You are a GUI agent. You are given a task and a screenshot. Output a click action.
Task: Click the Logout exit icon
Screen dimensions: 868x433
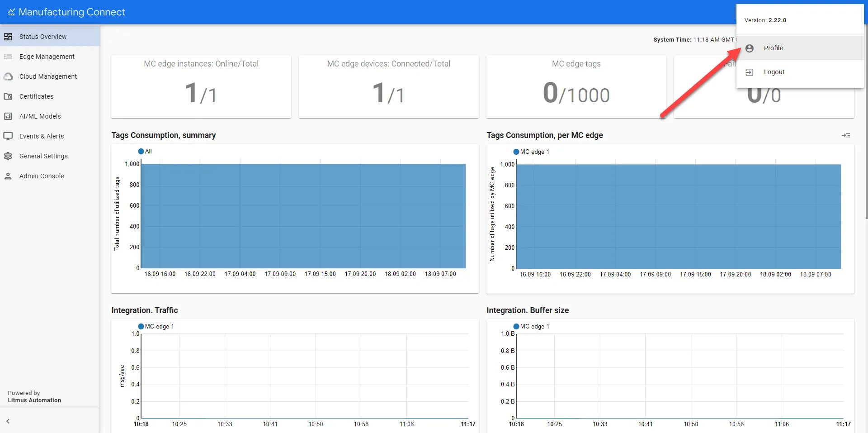(750, 72)
